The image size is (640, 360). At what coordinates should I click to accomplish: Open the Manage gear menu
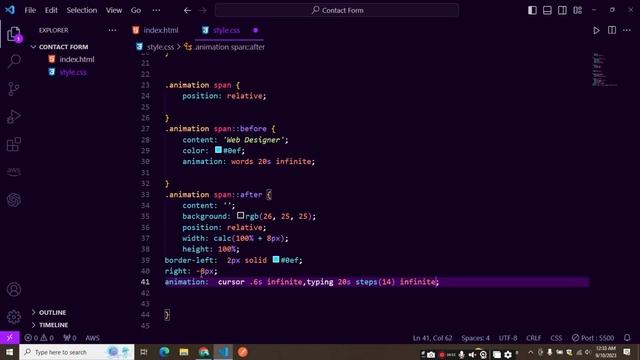coord(14,317)
